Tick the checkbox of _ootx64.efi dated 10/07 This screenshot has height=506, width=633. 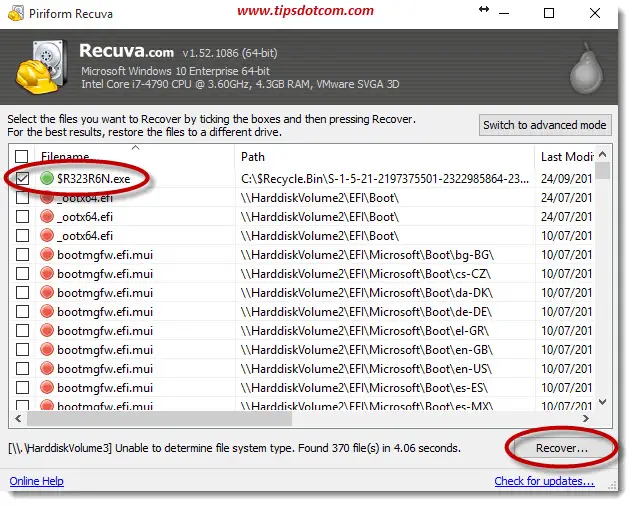point(22,235)
